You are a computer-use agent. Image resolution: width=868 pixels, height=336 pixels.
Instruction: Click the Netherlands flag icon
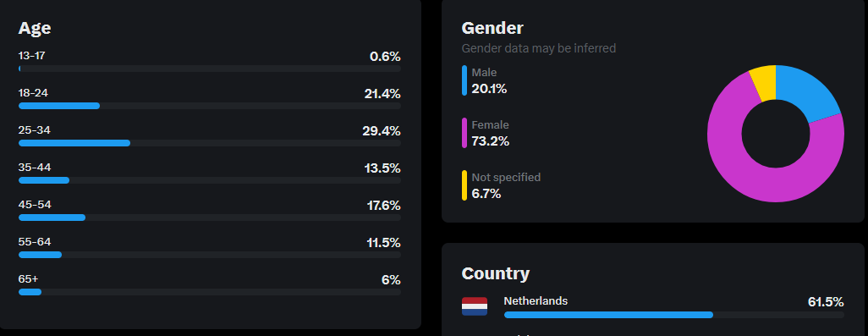[475, 306]
